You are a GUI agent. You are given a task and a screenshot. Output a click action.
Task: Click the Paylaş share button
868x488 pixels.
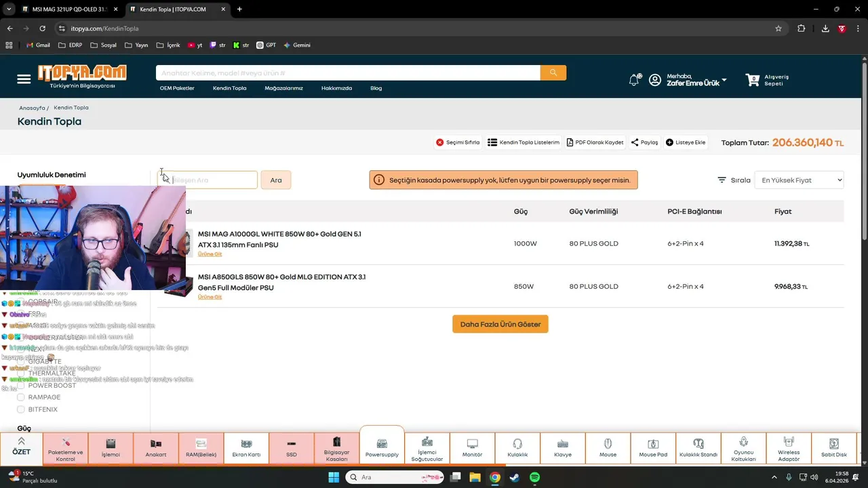pyautogui.click(x=644, y=142)
